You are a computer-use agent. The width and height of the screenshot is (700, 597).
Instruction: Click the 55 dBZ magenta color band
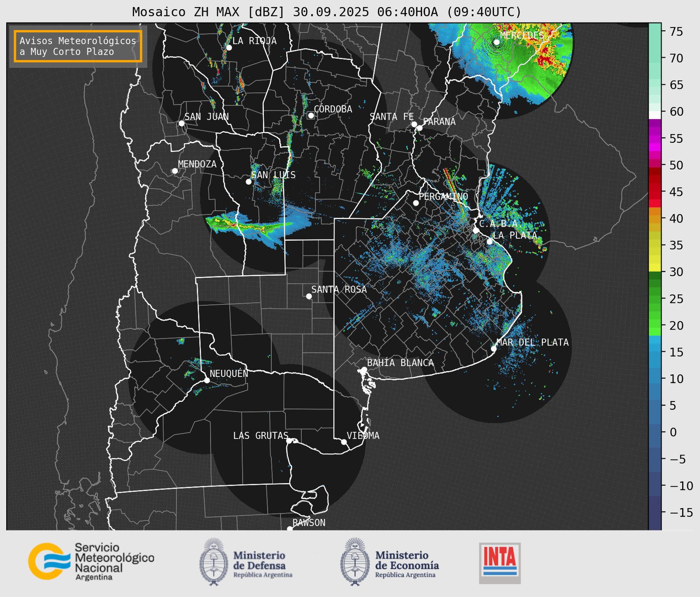655,139
